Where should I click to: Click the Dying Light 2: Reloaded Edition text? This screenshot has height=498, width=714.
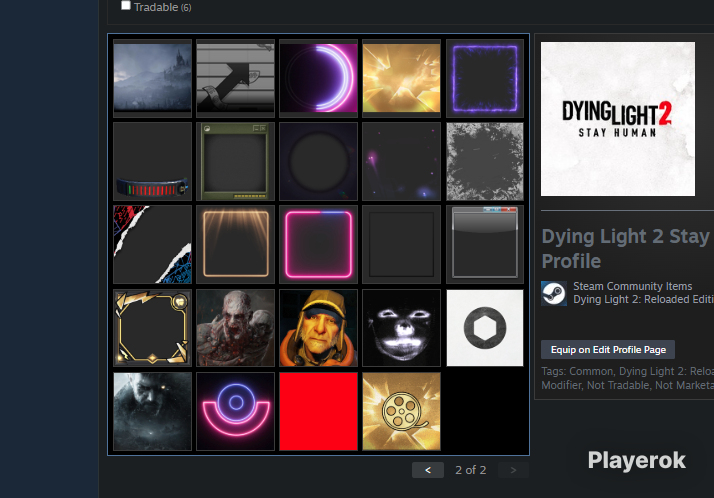click(643, 300)
